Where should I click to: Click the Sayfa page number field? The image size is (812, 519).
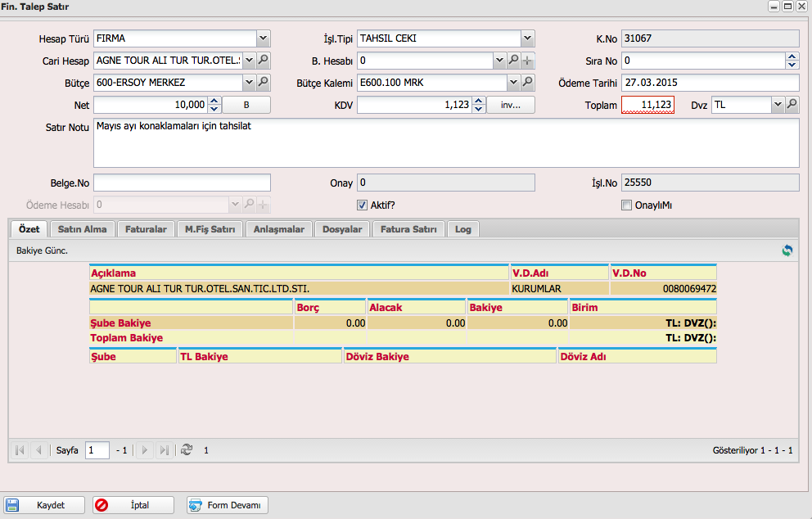pos(97,450)
